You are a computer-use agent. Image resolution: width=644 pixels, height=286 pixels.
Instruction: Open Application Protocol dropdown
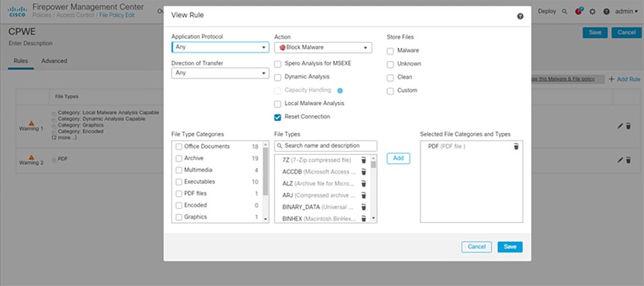pos(220,47)
